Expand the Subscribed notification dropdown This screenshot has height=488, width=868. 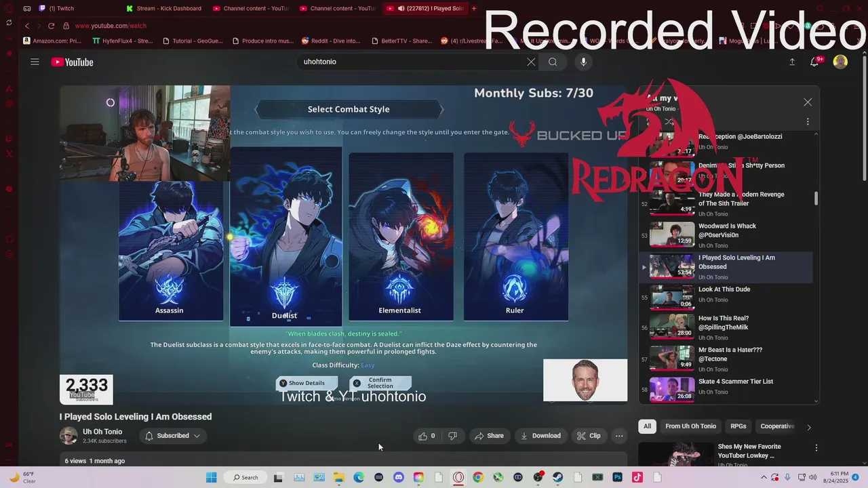point(174,436)
